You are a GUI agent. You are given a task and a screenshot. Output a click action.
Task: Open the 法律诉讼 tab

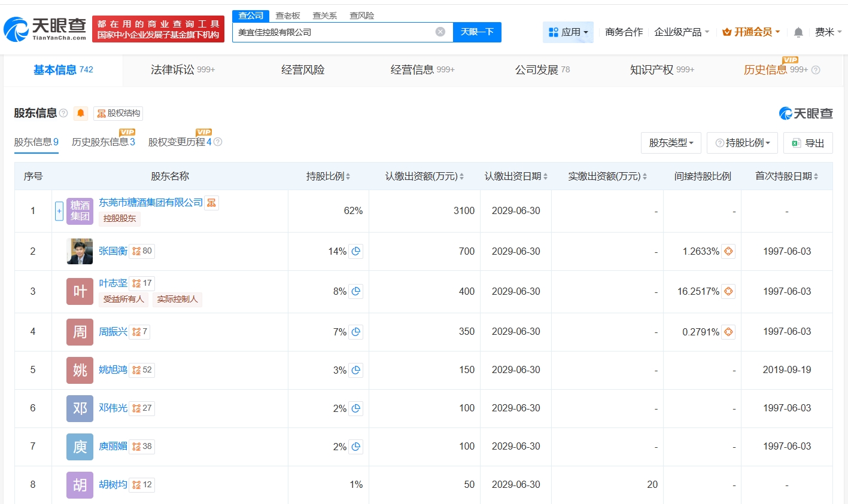183,70
